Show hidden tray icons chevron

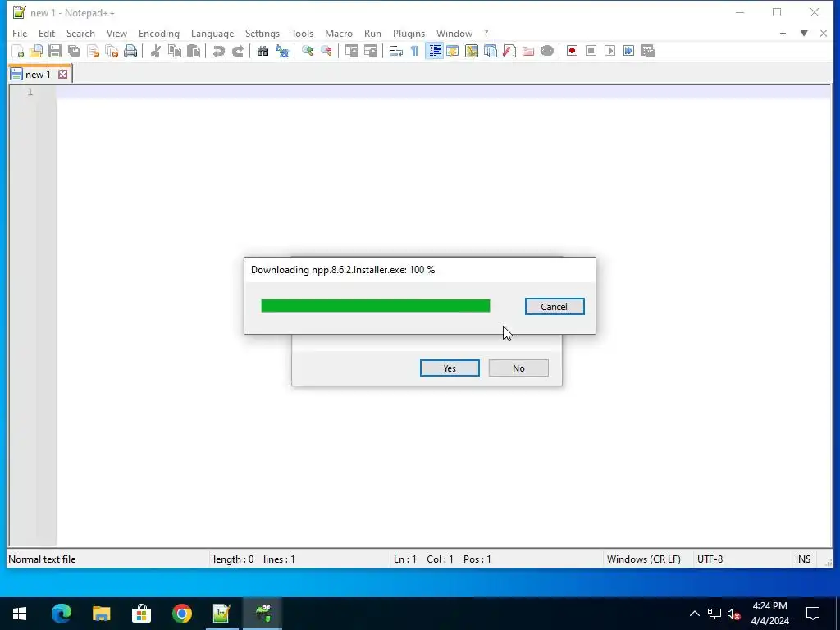(694, 614)
